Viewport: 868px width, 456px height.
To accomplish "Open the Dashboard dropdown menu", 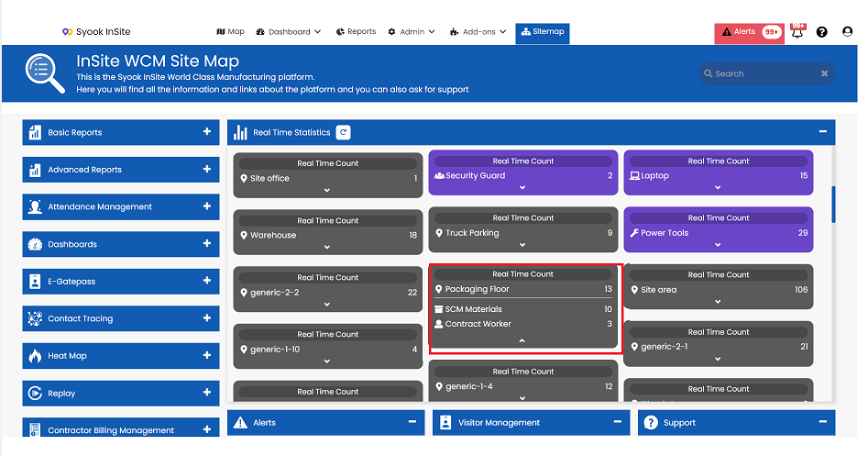I will pos(289,31).
